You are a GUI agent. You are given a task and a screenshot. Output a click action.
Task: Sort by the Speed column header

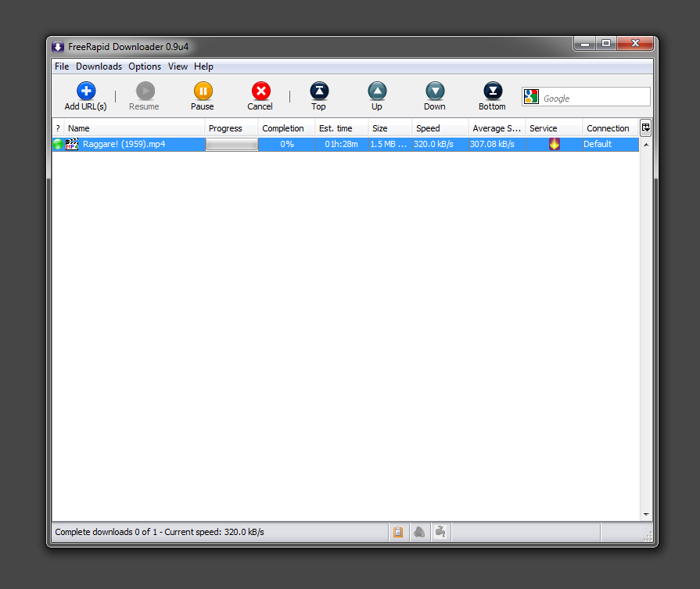(440, 128)
